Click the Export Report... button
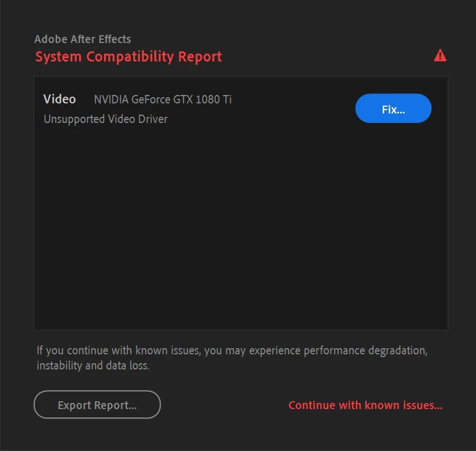476x451 pixels. point(97,405)
